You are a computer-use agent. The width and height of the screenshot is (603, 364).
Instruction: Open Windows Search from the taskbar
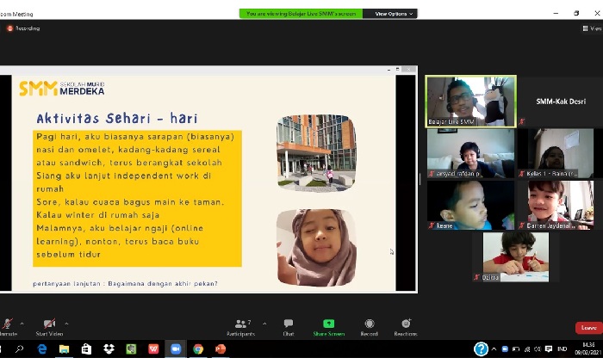[x=19, y=349]
